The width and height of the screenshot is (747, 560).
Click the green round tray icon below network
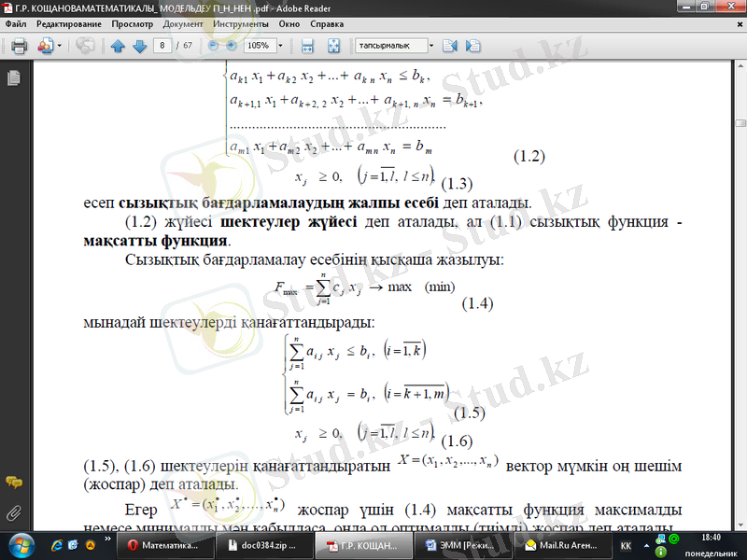[661, 553]
